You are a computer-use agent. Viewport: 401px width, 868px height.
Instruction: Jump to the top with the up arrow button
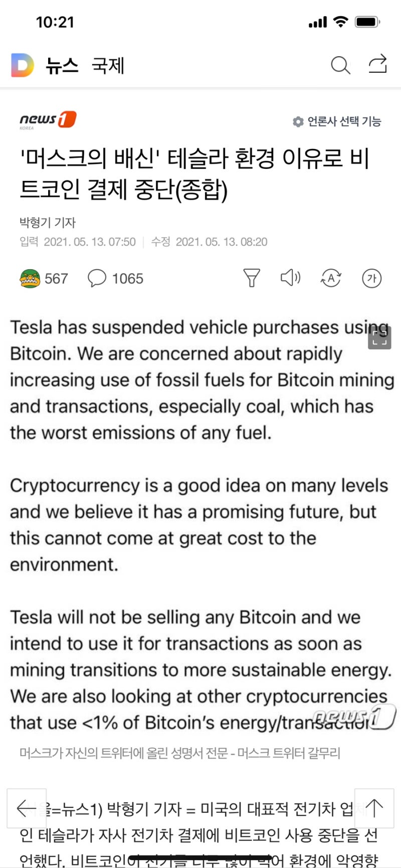tap(374, 808)
